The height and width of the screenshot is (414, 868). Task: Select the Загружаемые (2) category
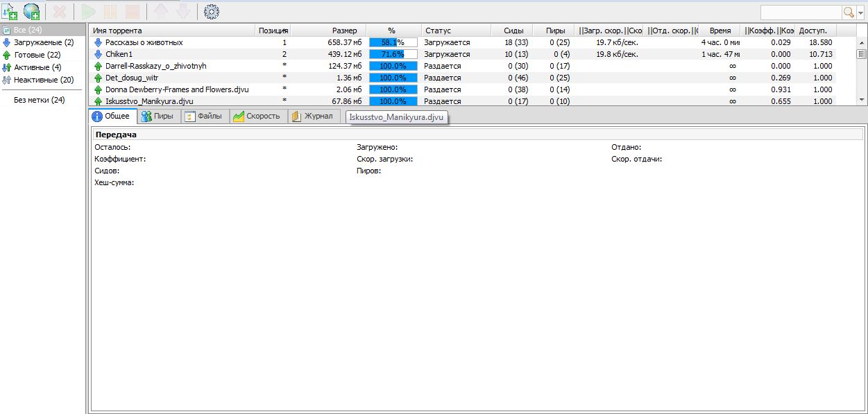[x=42, y=42]
